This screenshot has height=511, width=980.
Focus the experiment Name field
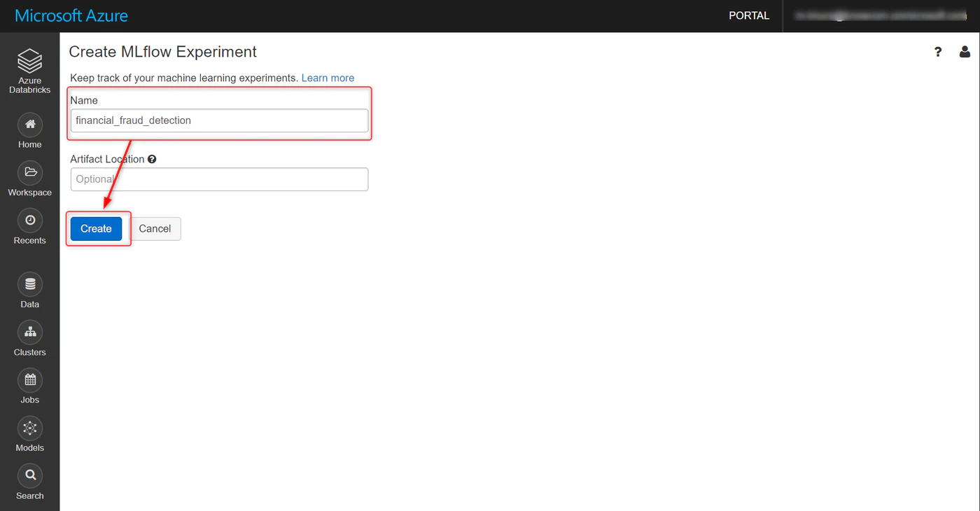pos(219,120)
